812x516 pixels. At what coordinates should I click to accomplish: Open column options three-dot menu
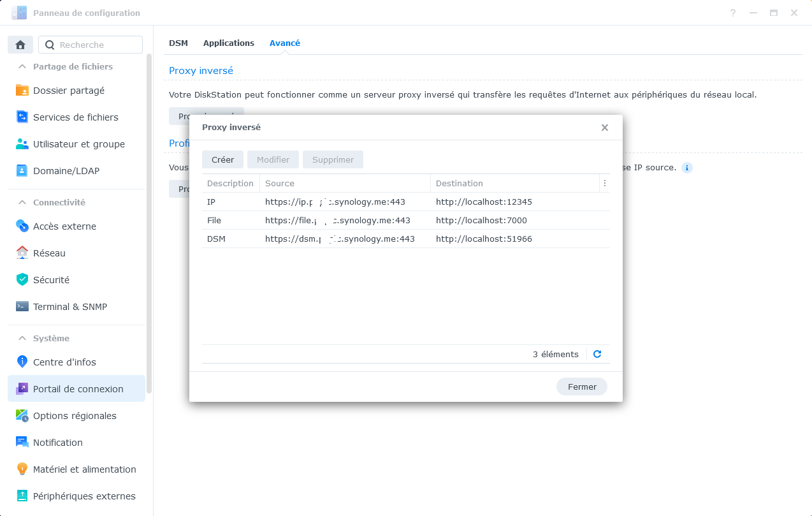(x=604, y=183)
